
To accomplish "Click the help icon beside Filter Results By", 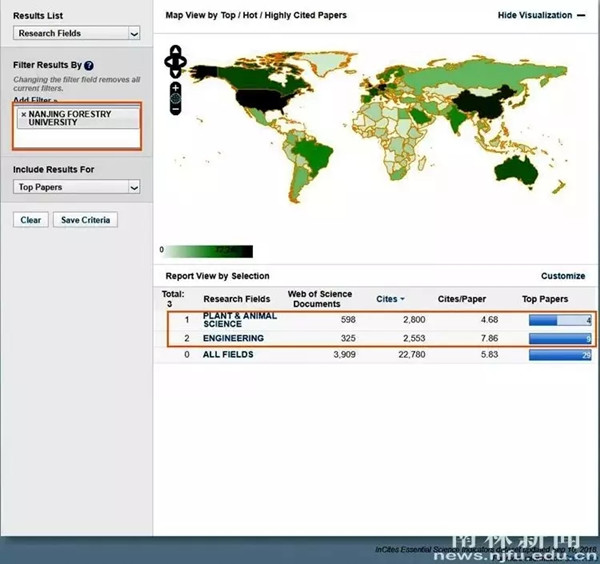I will [x=89, y=66].
